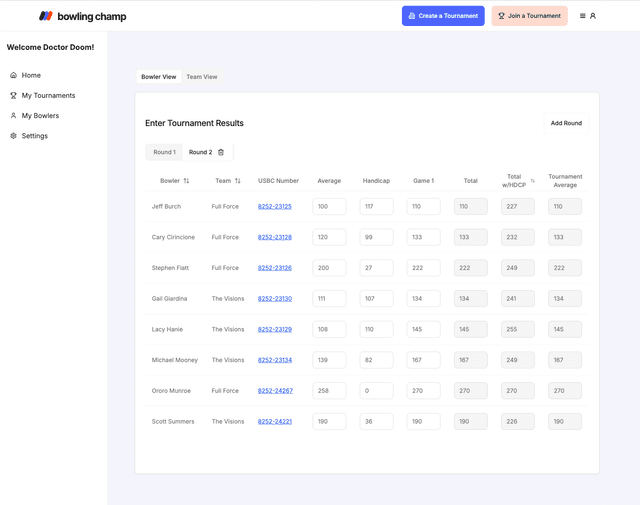The height and width of the screenshot is (505, 640).
Task: Open USBC number link 8252-23126
Action: (x=275, y=268)
